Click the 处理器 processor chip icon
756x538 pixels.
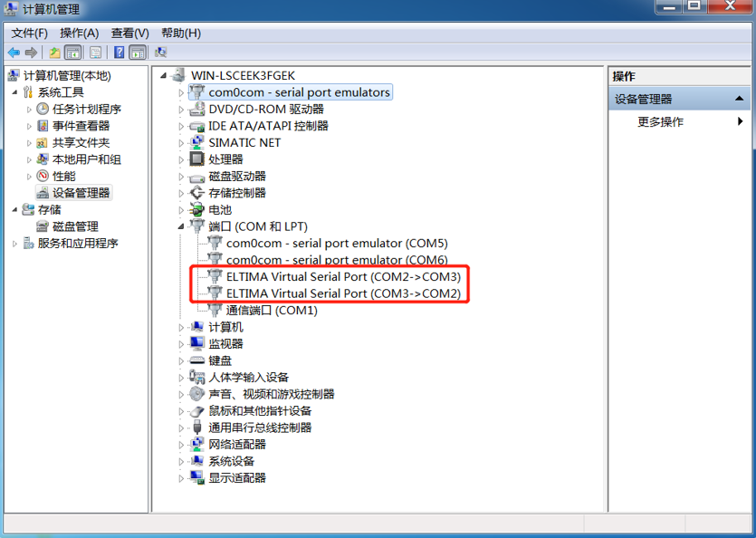(196, 159)
